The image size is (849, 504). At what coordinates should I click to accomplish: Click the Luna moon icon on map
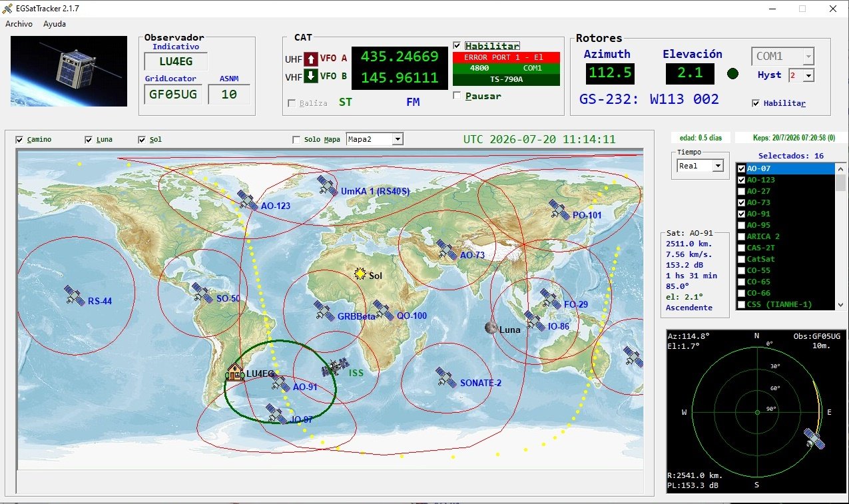(491, 328)
